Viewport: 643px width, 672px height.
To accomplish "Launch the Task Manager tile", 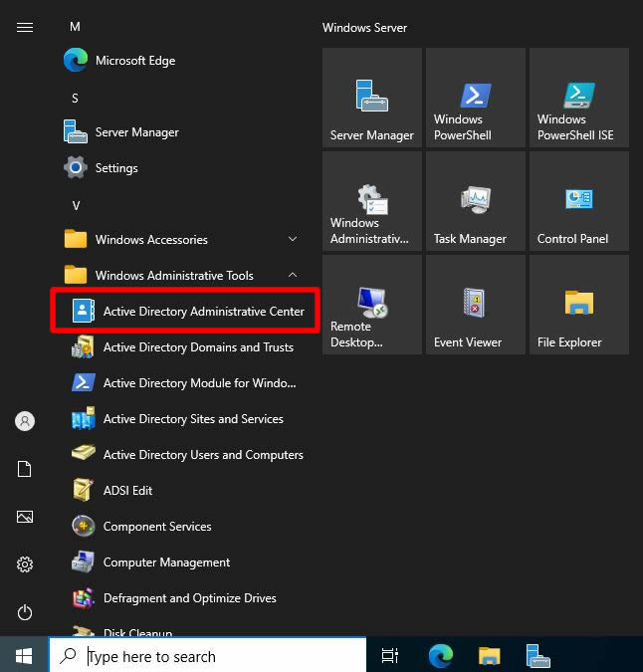I will 476,201.
